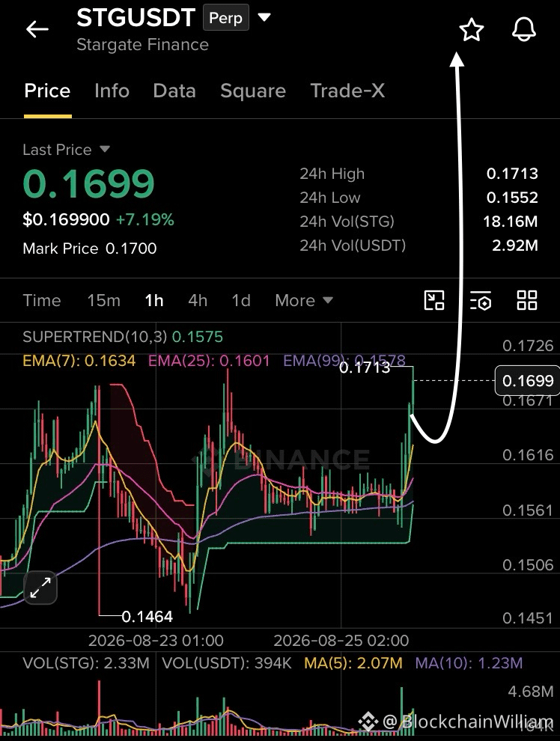Add STGUSDT to favorites with star icon
The image size is (560, 741).
[471, 30]
